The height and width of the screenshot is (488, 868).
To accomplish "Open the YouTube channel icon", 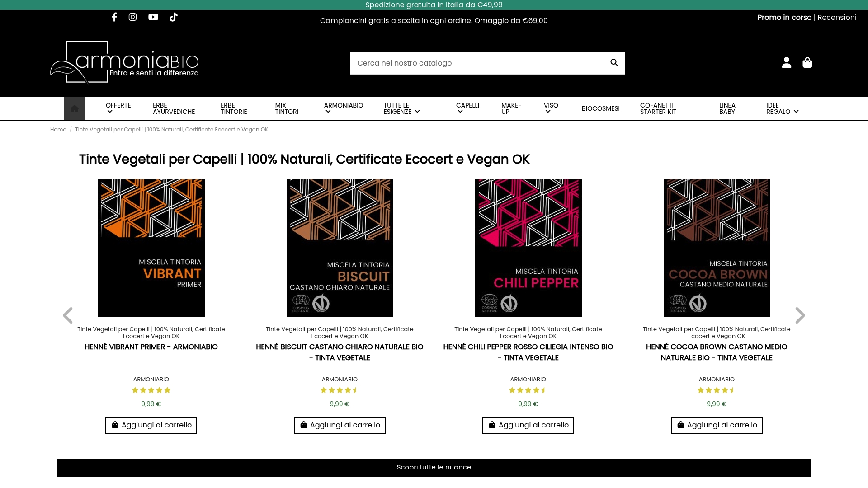I will click(153, 17).
